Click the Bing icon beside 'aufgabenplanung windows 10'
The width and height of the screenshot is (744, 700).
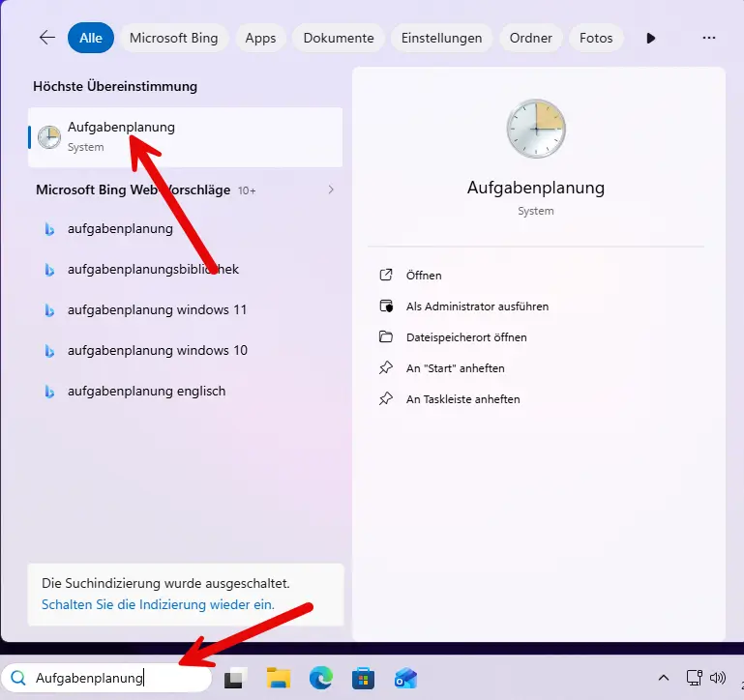coord(49,351)
